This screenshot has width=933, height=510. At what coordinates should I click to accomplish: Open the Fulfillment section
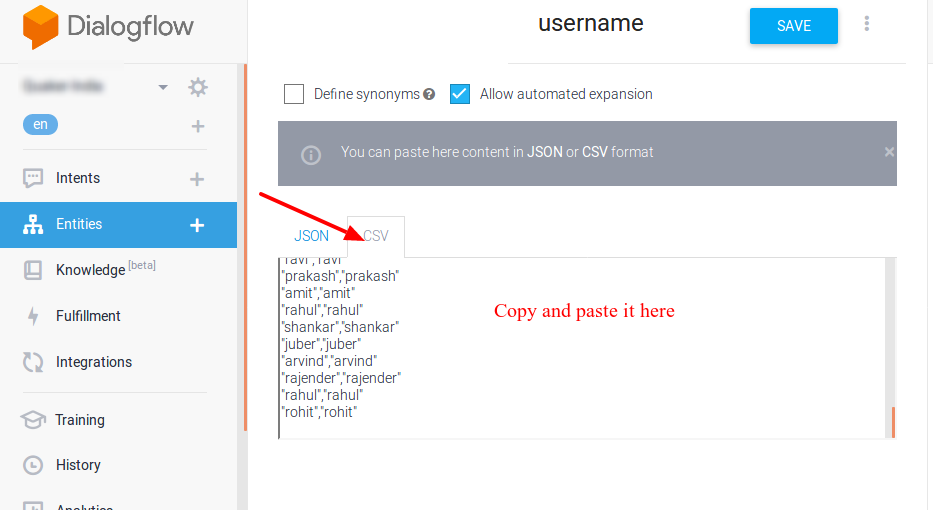(x=88, y=316)
